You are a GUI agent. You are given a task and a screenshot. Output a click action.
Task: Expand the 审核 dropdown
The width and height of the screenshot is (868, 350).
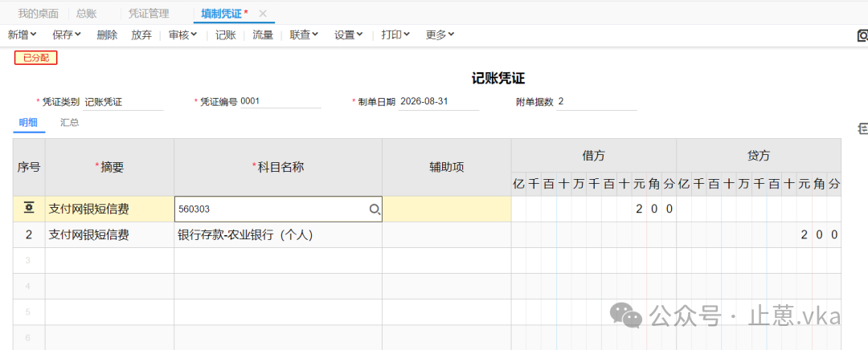[182, 35]
